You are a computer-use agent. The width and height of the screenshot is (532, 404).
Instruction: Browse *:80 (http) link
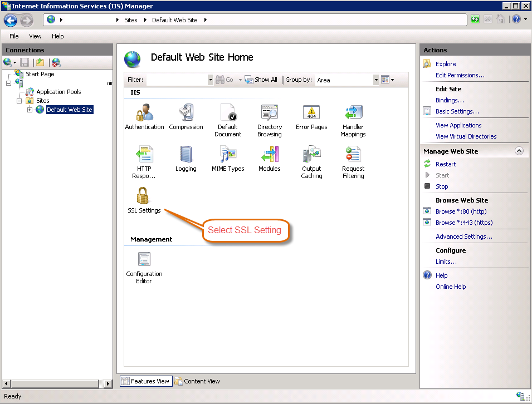461,212
